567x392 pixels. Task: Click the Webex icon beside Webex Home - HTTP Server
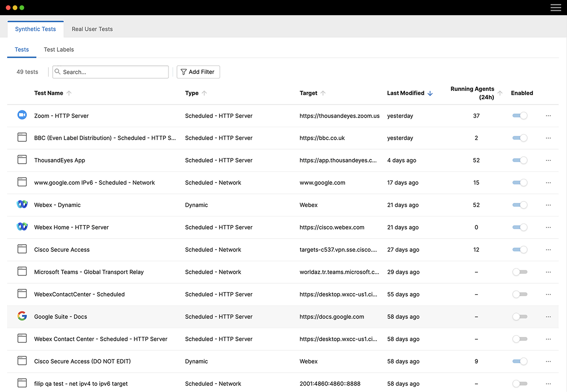pyautogui.click(x=22, y=227)
